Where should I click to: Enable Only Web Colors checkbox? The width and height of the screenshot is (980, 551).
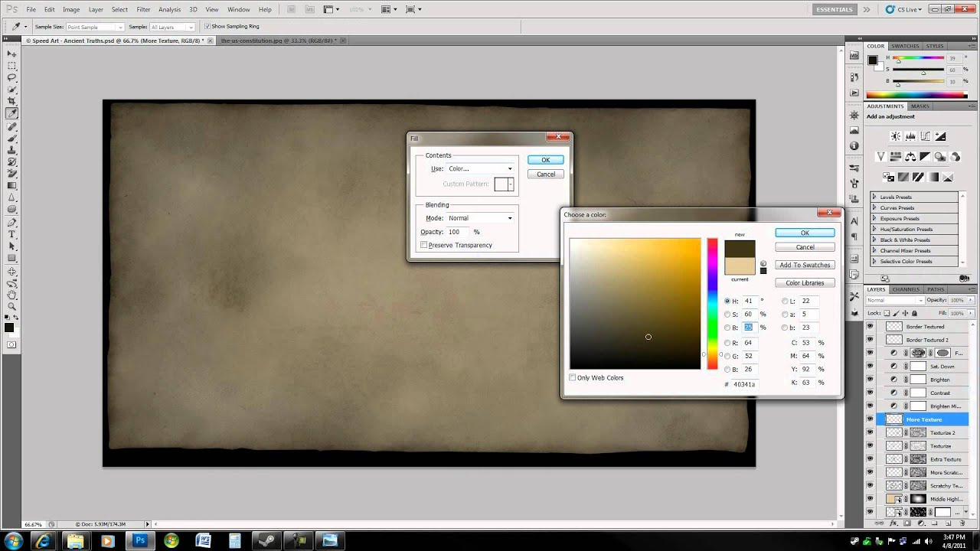tap(573, 377)
